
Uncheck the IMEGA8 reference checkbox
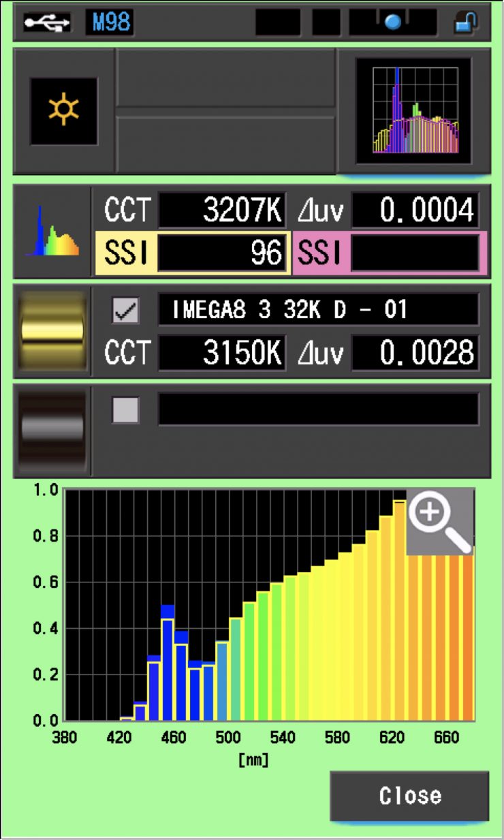click(125, 311)
